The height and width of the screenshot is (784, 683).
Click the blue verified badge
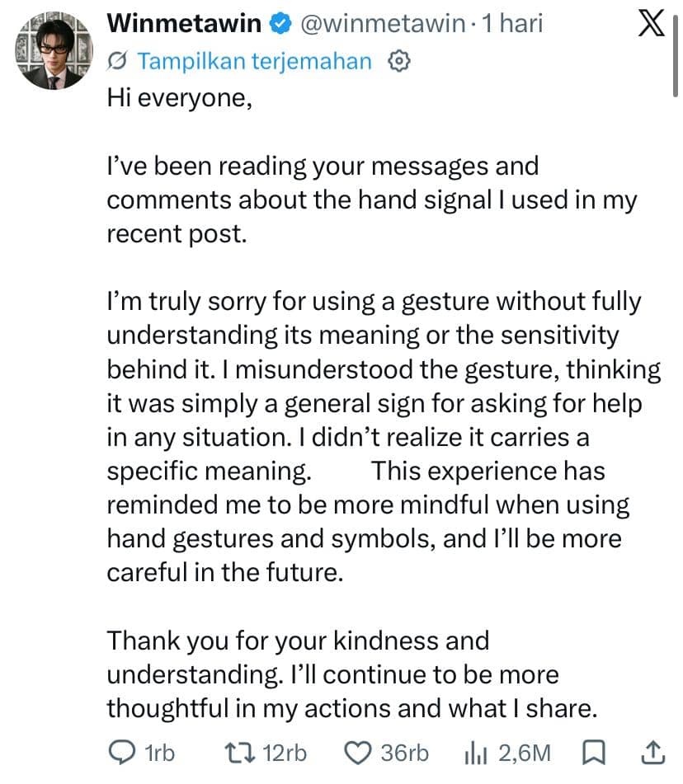click(280, 24)
